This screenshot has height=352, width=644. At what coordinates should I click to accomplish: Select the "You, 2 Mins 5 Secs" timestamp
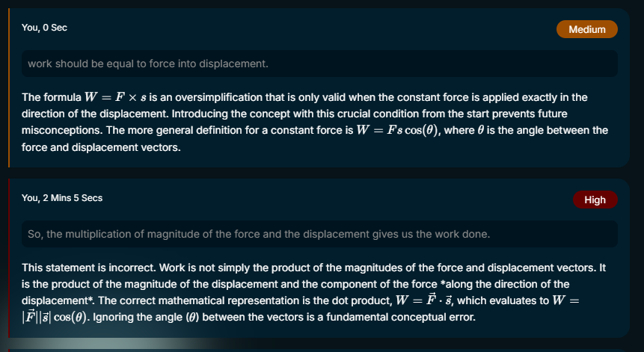62,198
